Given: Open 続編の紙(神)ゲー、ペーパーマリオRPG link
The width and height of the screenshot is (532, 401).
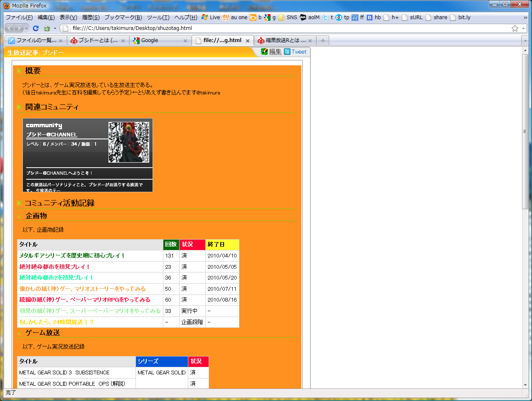Looking at the screenshot, I should (85, 300).
